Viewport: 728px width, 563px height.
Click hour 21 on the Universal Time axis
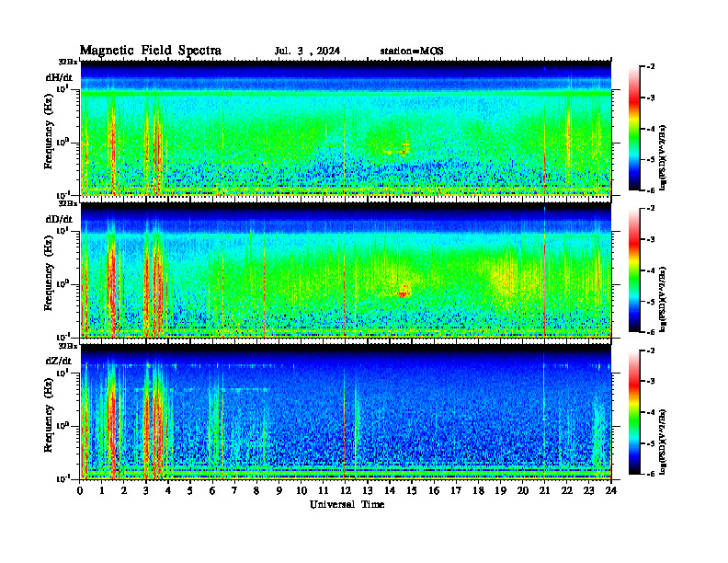click(544, 491)
